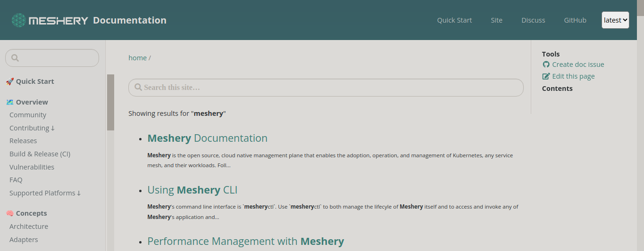
Task: Click the pencil icon beside Edit this page
Action: click(546, 76)
